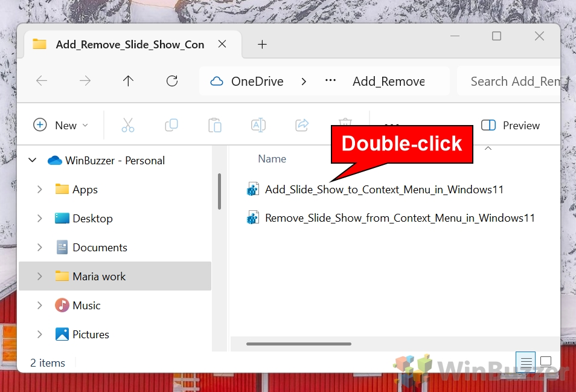The height and width of the screenshot is (392, 576).
Task: Click the See more ellipsis in the breadcrumb
Action: (x=331, y=80)
